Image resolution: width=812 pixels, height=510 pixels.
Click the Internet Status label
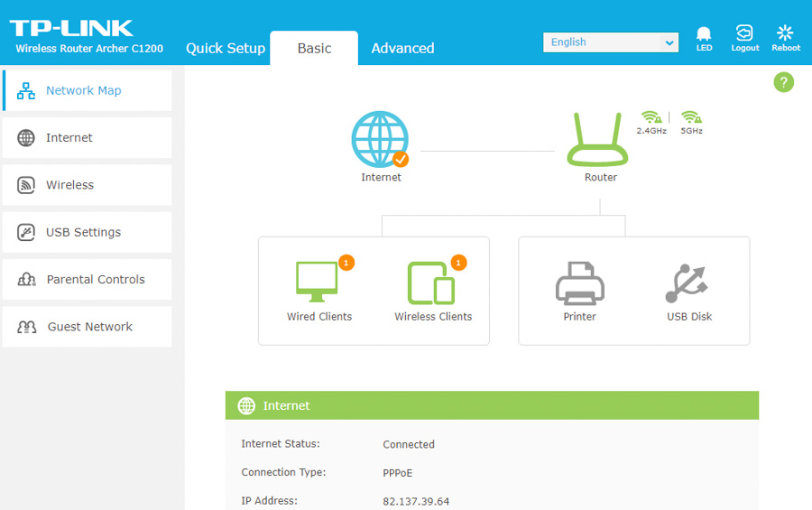coord(281,444)
